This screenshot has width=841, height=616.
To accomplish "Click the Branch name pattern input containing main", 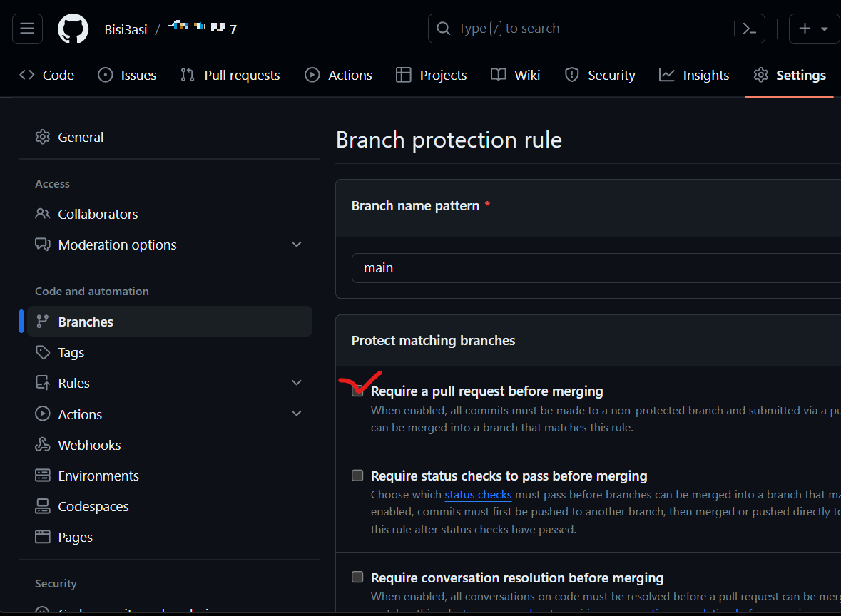I will (x=596, y=268).
